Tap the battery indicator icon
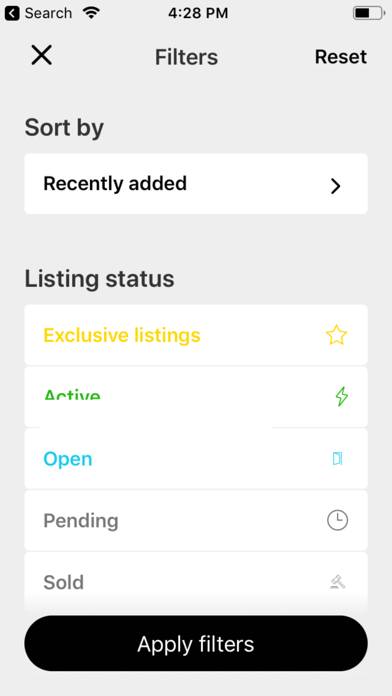Image resolution: width=392 pixels, height=696 pixels. tap(369, 13)
